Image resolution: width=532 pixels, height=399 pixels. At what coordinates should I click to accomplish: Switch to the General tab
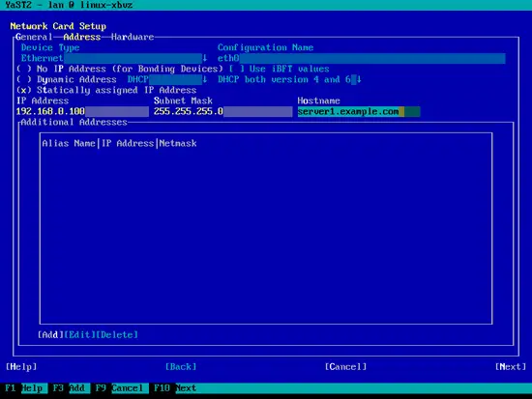pyautogui.click(x=34, y=37)
